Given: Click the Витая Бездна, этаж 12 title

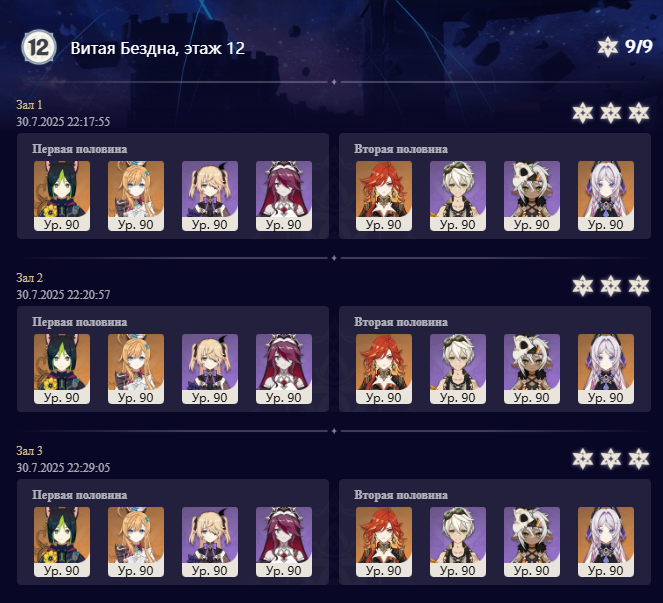Looking at the screenshot, I should pyautogui.click(x=158, y=48).
